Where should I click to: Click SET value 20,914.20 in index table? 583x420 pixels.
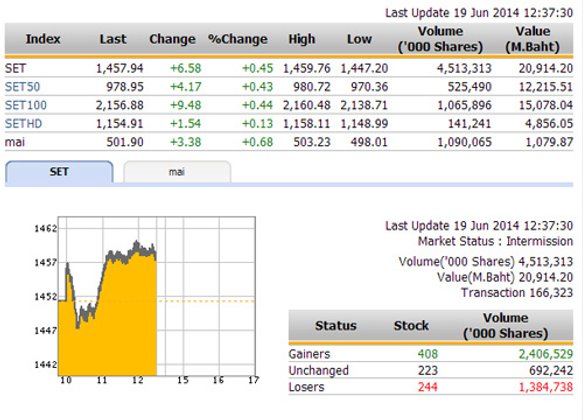[x=546, y=68]
